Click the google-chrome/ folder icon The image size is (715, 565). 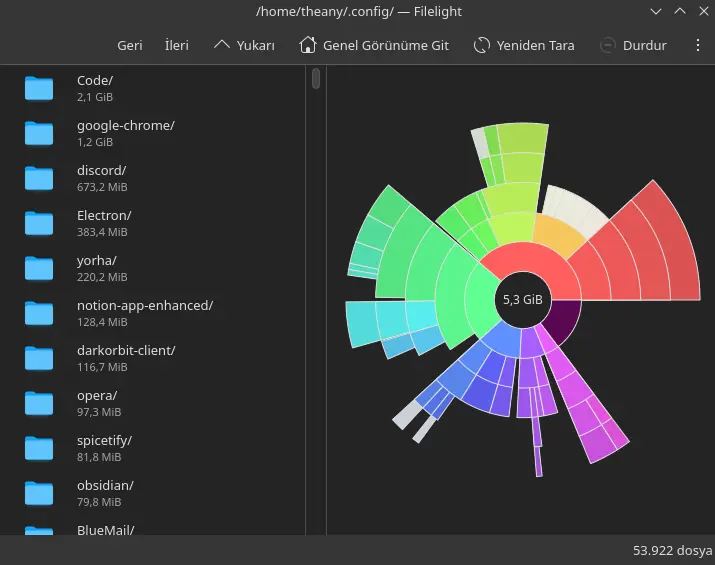pos(39,133)
